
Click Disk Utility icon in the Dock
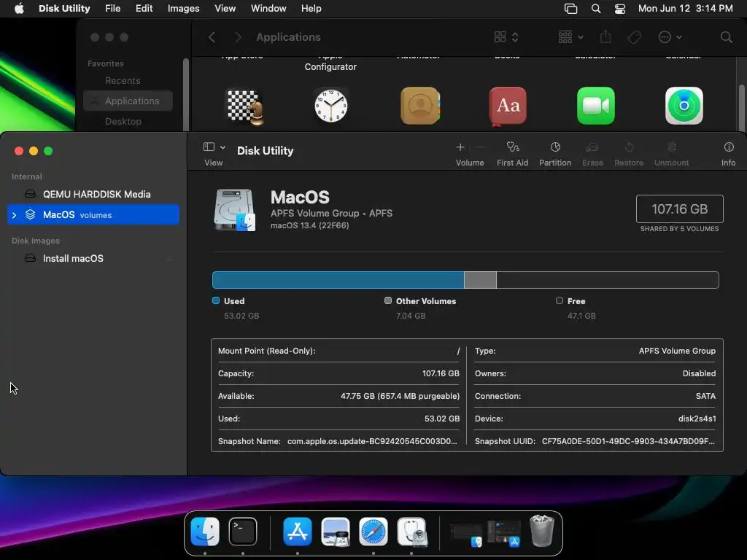coord(411,532)
